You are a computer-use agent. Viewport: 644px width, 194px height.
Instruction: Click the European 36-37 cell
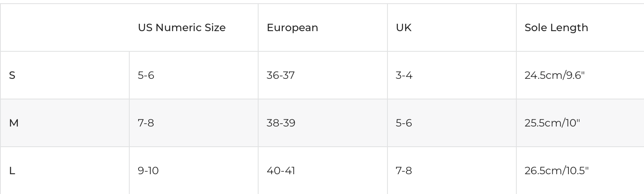click(280, 75)
